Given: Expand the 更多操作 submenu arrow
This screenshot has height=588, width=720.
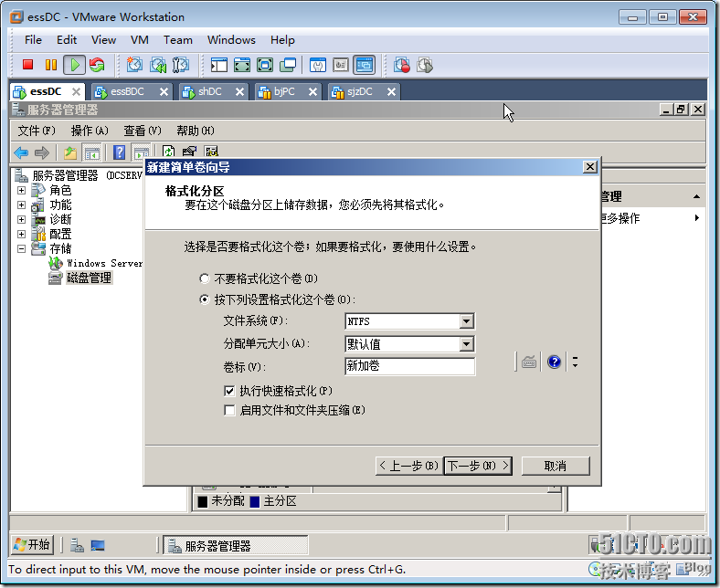Looking at the screenshot, I should pyautogui.click(x=697, y=218).
